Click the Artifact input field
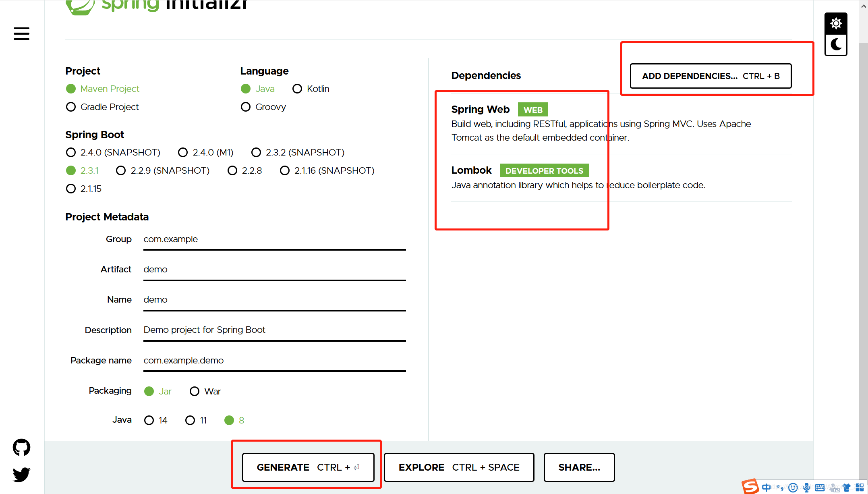868x494 pixels. [x=274, y=269]
